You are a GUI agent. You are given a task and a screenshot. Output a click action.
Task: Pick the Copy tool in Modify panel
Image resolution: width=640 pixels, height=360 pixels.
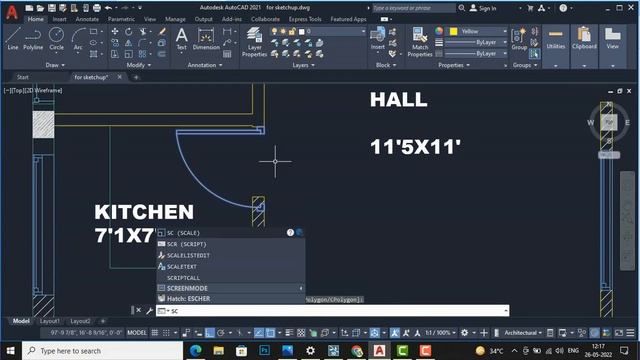click(x=115, y=43)
